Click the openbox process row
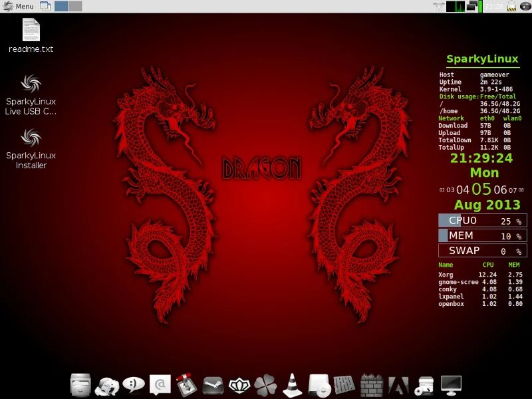532x399 pixels. coord(480,304)
